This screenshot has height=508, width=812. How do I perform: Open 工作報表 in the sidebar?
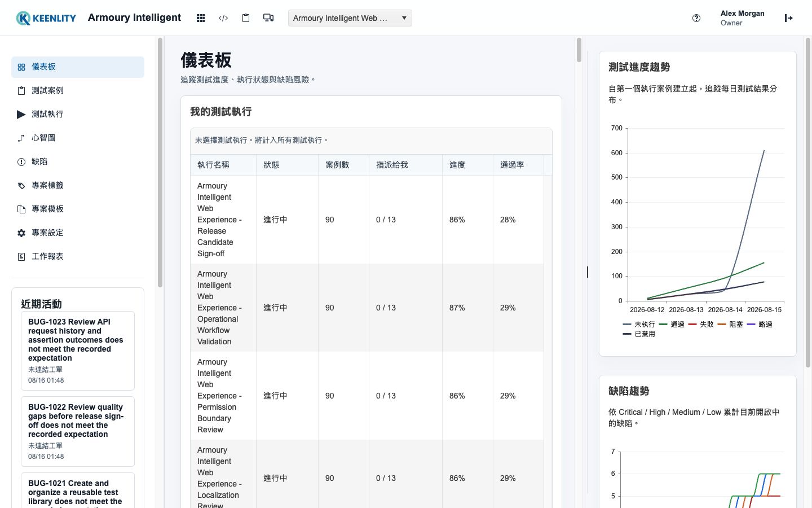tap(78, 257)
